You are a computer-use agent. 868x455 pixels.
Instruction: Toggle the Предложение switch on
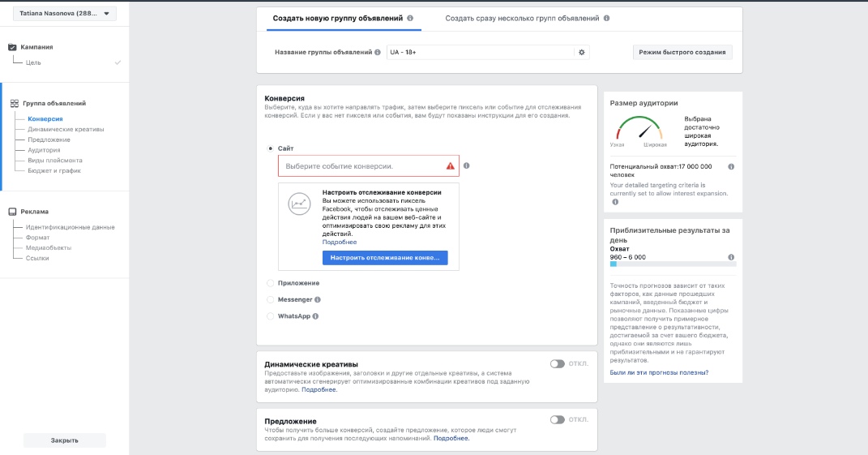[x=557, y=419]
